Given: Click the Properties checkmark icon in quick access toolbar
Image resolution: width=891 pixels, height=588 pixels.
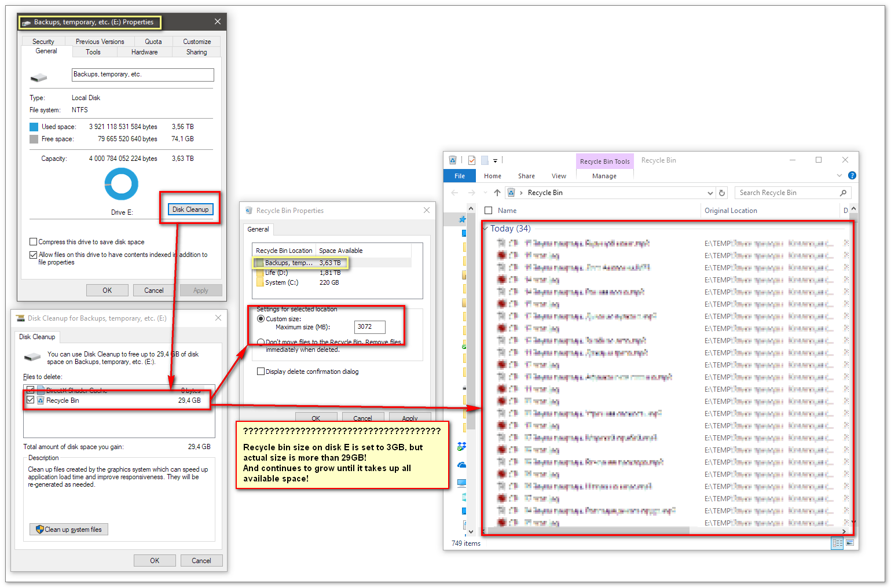Looking at the screenshot, I should pyautogui.click(x=472, y=160).
